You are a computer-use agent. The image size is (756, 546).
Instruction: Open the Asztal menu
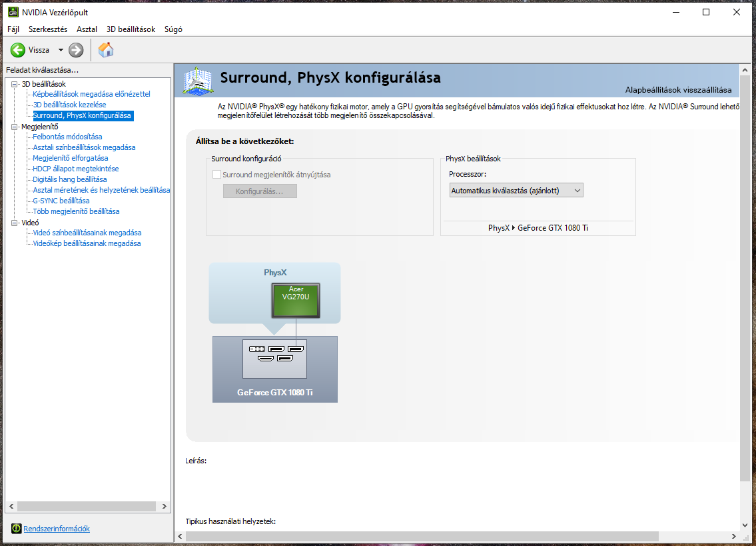pos(87,29)
